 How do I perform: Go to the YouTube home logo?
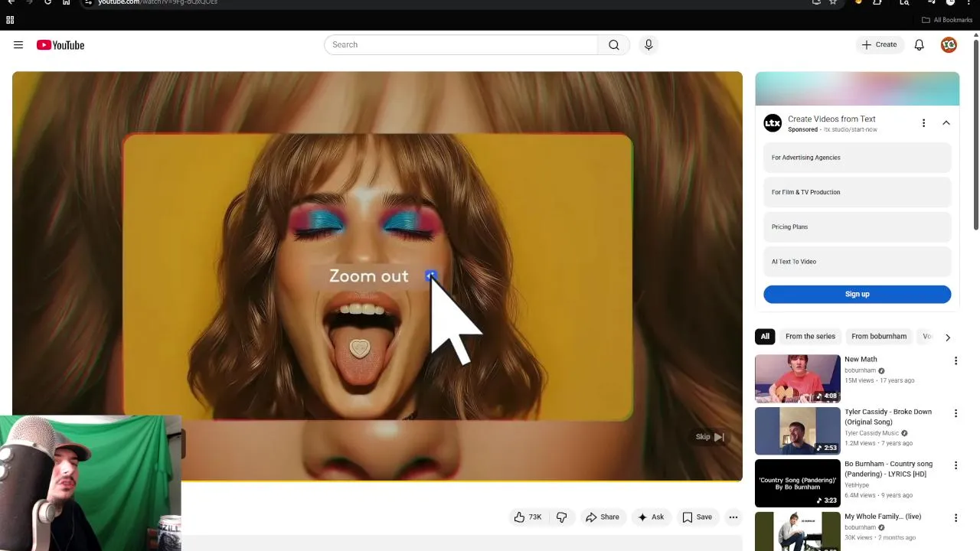tap(60, 45)
